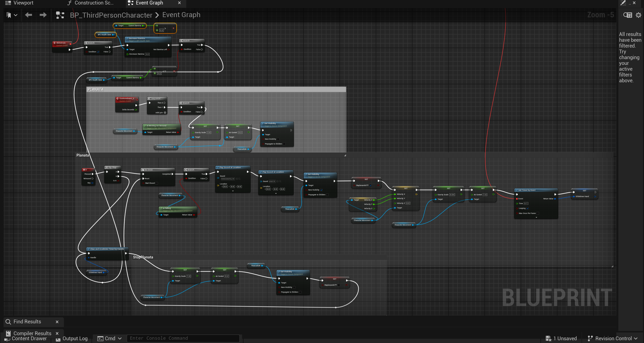Enable Start Closed on the Do Once node

click(157, 183)
